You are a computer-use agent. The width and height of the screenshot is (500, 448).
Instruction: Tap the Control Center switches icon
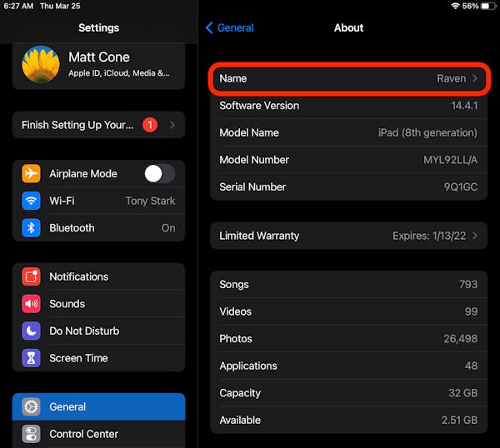(x=31, y=434)
